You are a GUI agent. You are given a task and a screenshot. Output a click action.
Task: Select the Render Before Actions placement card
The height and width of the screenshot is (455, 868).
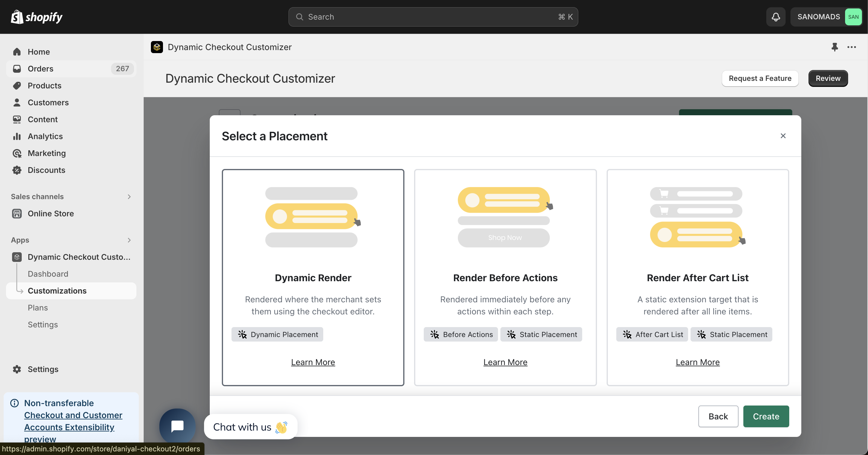click(x=505, y=277)
